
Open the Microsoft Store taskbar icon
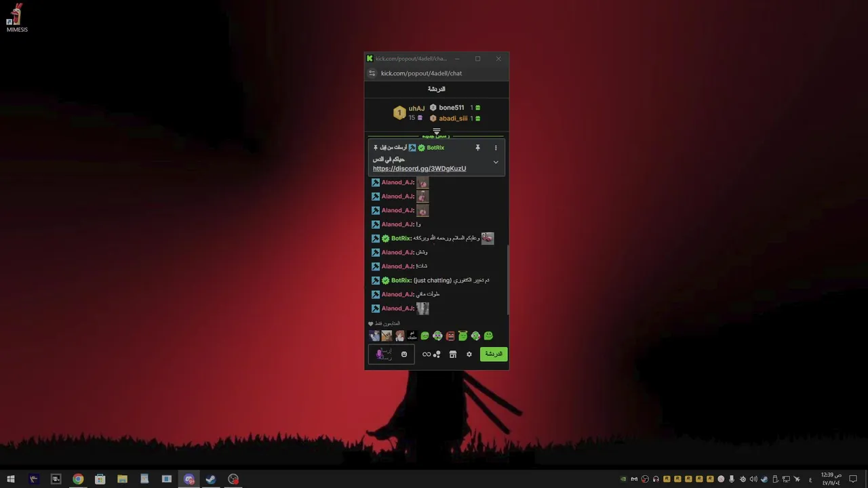(x=100, y=479)
